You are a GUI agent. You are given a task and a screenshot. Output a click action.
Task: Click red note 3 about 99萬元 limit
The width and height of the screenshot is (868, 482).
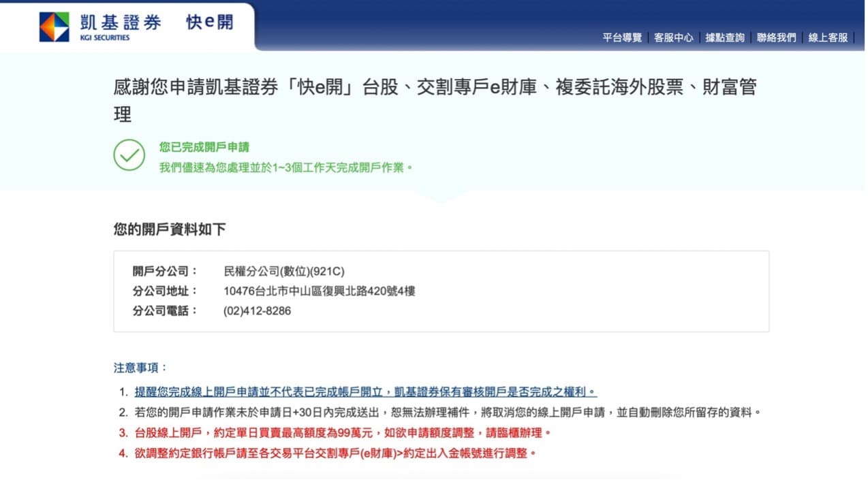coord(342,433)
